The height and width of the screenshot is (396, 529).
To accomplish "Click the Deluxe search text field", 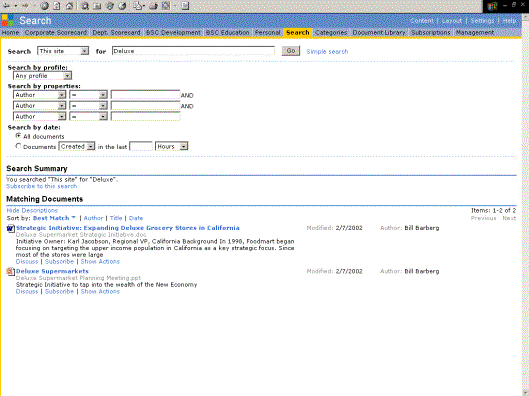I will 193,51.
